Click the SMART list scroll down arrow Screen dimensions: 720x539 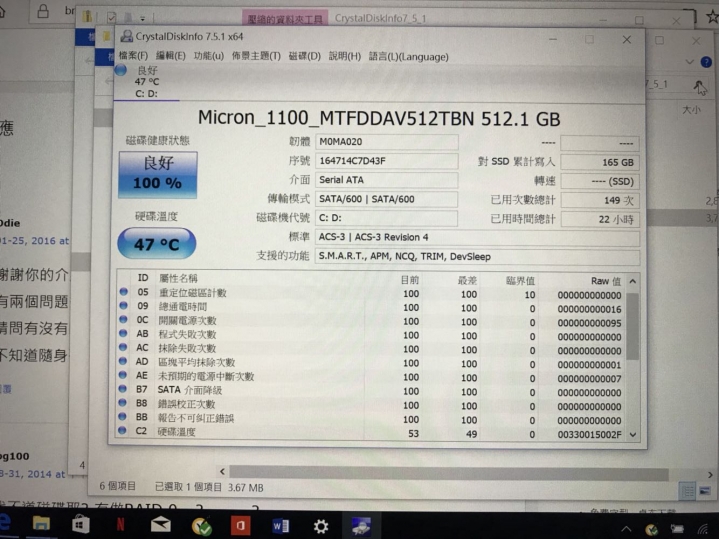click(x=633, y=434)
